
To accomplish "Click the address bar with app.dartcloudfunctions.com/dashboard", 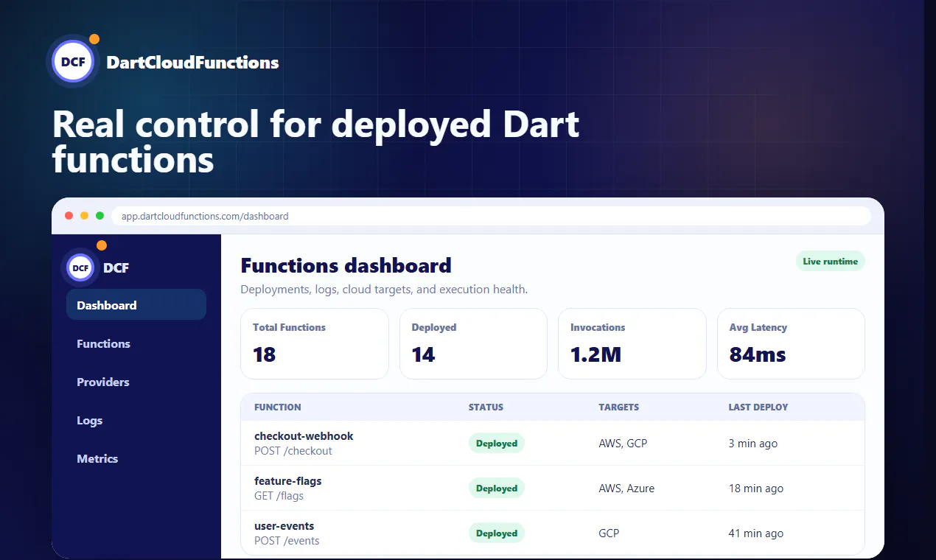I will point(492,216).
